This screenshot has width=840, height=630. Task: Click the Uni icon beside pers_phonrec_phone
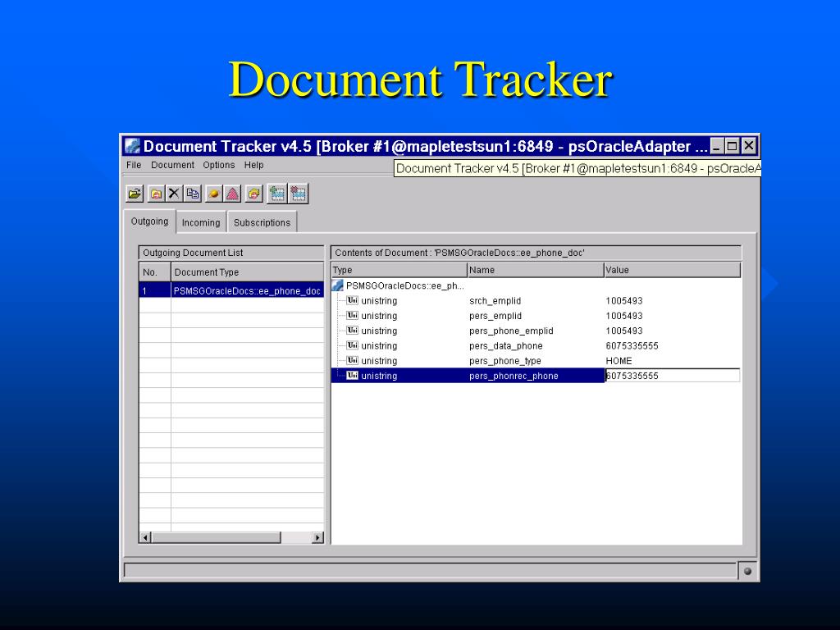[x=352, y=376]
